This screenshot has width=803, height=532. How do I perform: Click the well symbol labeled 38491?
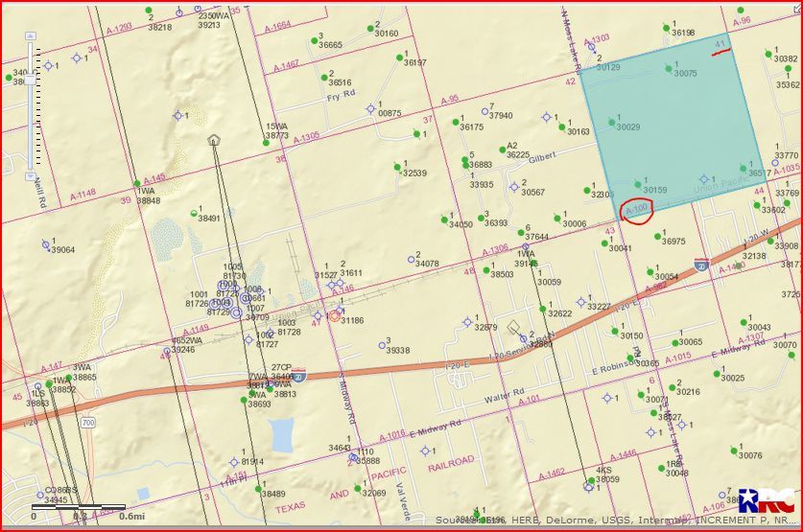194,213
